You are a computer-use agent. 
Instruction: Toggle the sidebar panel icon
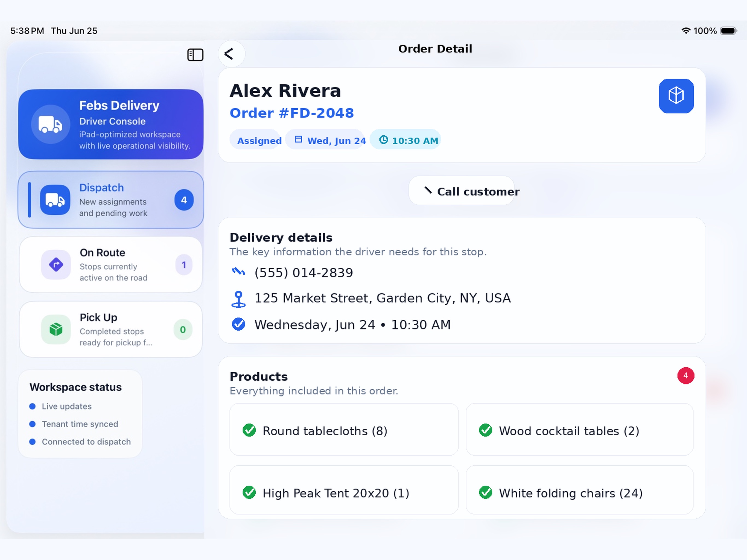pyautogui.click(x=195, y=55)
